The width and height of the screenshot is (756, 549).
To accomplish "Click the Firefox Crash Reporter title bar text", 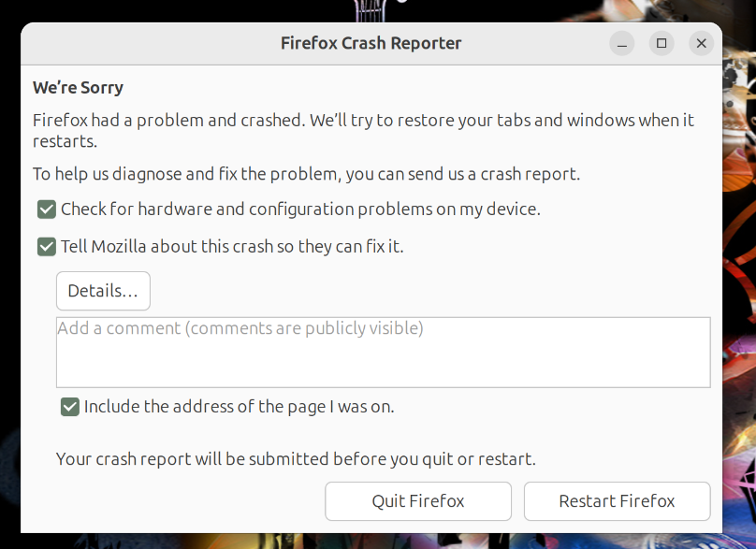I will [x=371, y=43].
